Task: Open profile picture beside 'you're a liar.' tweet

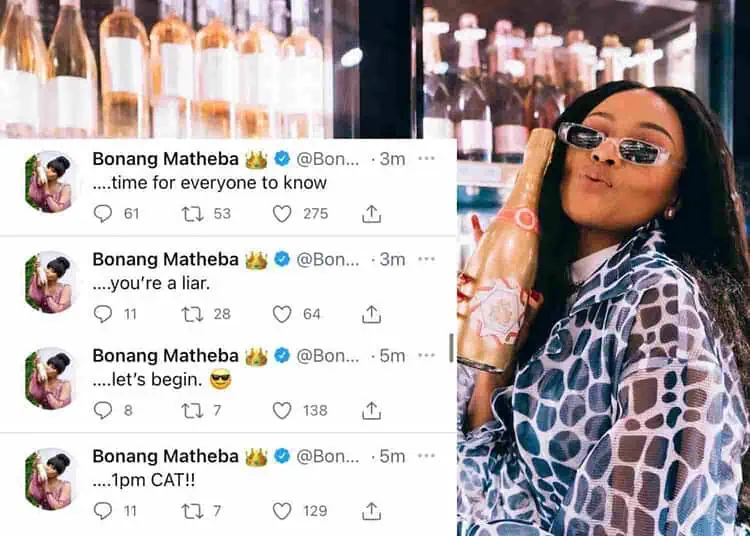Action: 50,282
